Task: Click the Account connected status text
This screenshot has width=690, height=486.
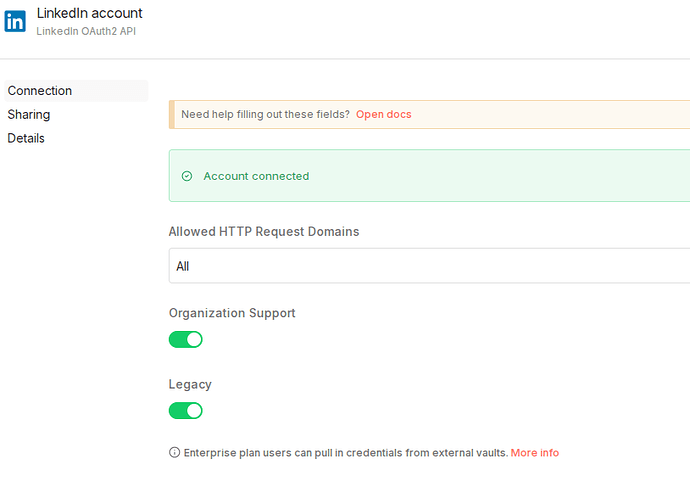Action: coord(256,176)
